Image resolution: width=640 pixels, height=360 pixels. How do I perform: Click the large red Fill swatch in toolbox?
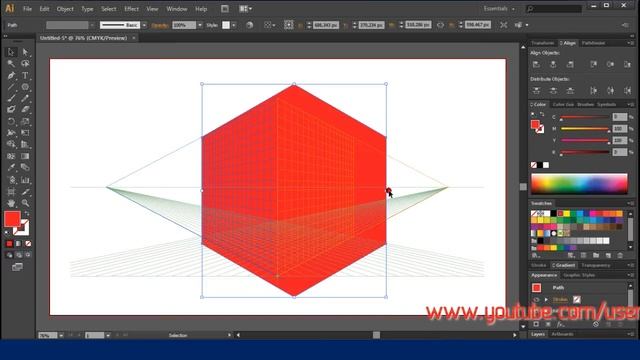point(12,219)
